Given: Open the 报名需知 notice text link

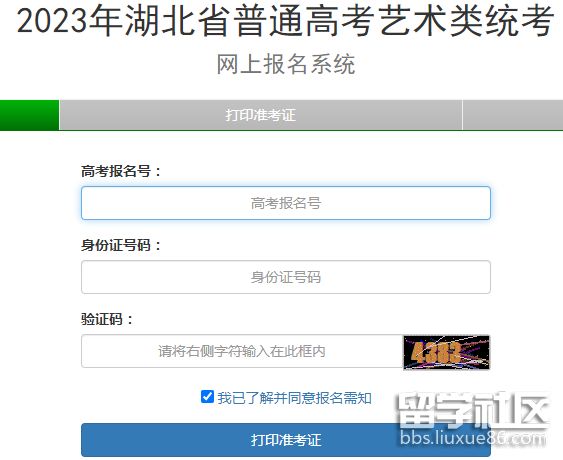Looking at the screenshot, I should tap(344, 398).
